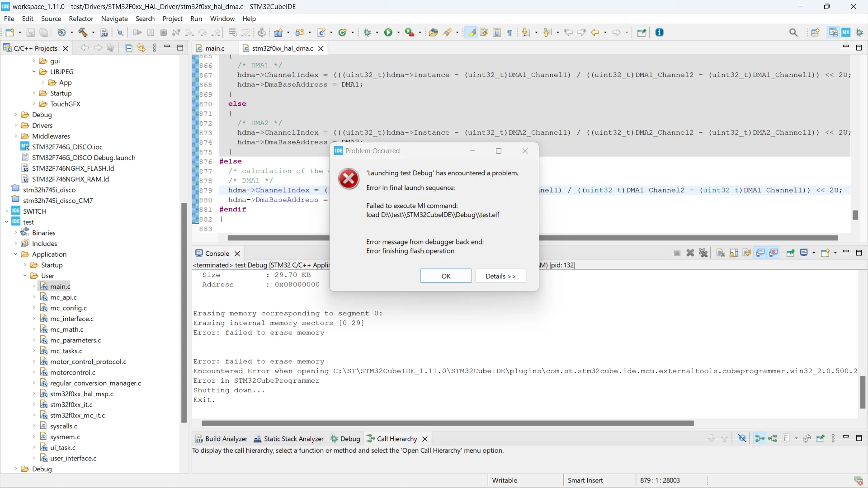Expand the Drivers folder
The image size is (868, 488).
pyautogui.click(x=16, y=126)
